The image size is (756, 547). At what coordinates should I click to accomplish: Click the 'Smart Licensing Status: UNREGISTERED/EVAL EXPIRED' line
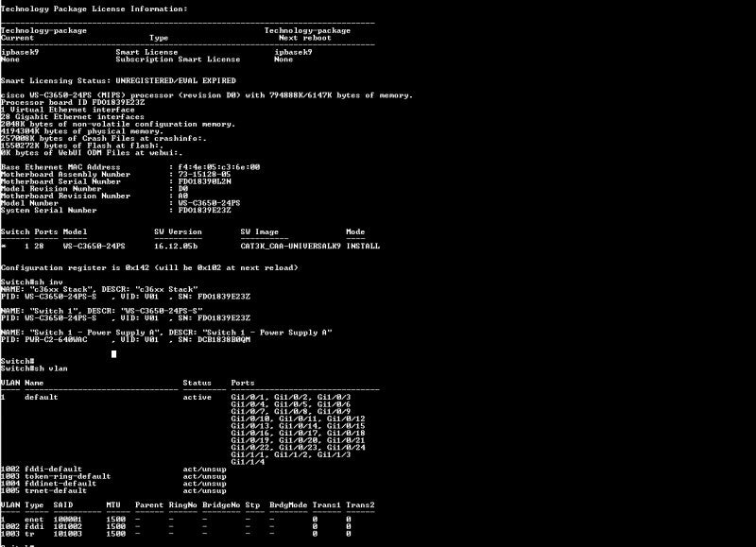(x=118, y=80)
